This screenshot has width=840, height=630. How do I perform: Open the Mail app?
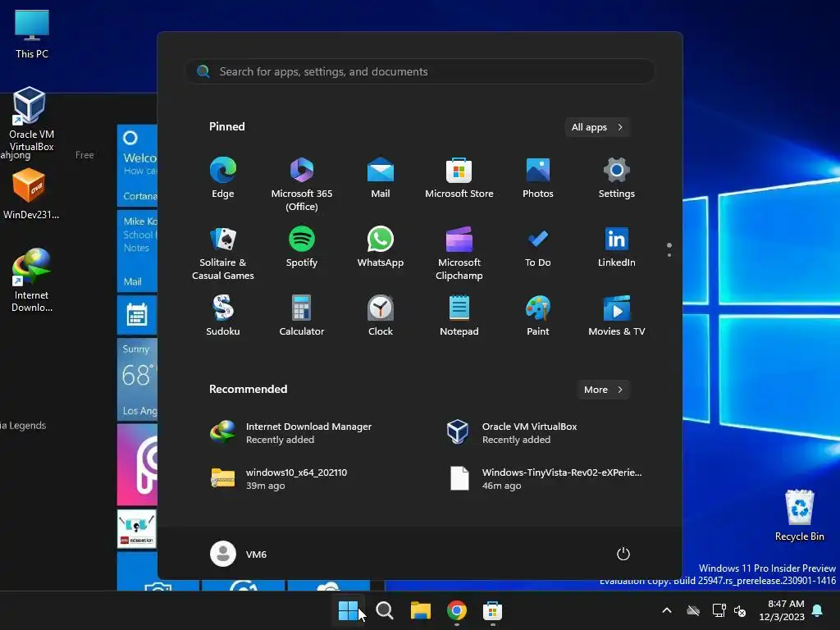click(381, 178)
